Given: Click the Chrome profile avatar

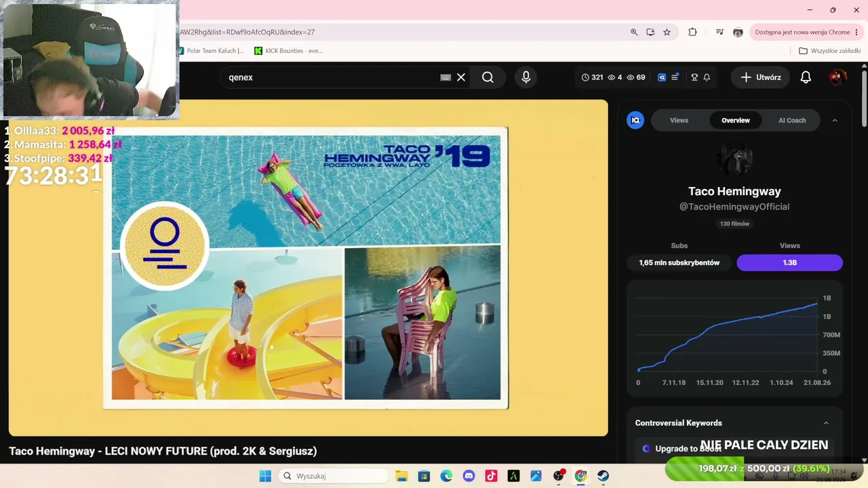Looking at the screenshot, I should 738,32.
